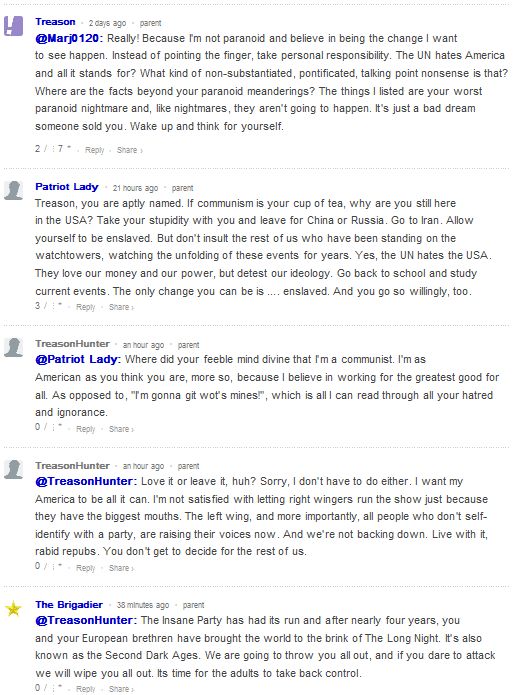Click the @Marj0120 mention link

pos(69,38)
